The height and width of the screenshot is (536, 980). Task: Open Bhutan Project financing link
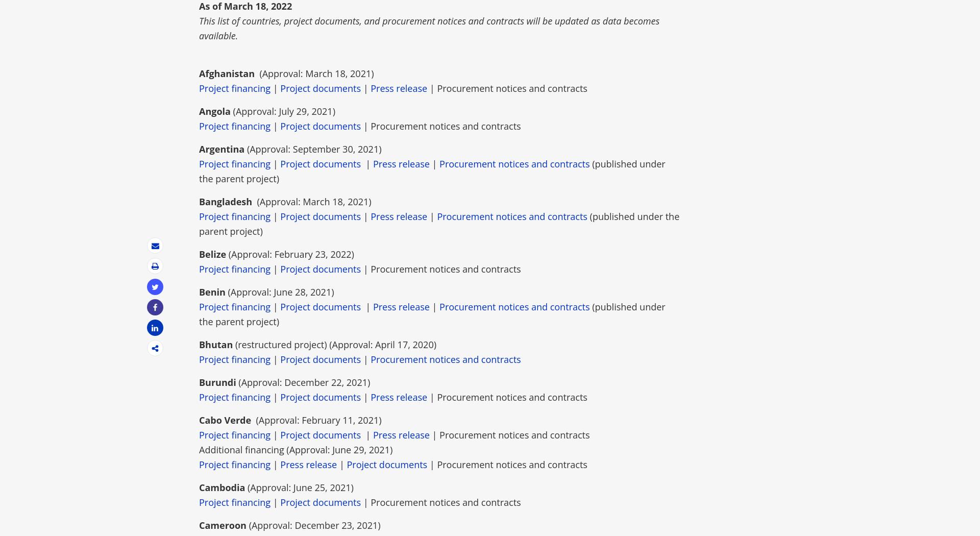(235, 359)
